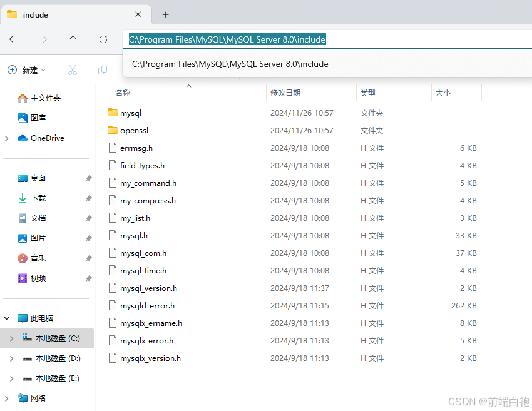Unpin 桌面 using its pin icon

click(88, 178)
